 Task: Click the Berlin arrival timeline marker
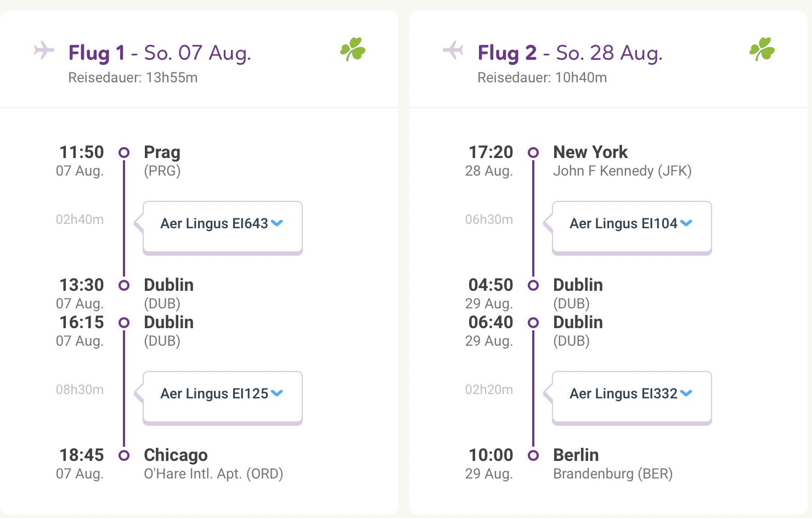tap(533, 455)
